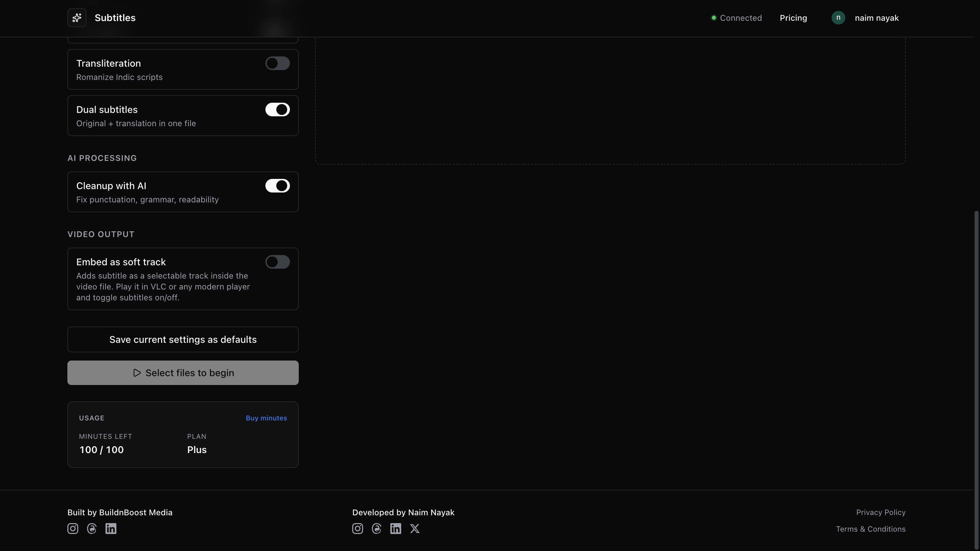Viewport: 980px width, 551px height.
Task: Open Naim Nayak's X profile icon
Action: point(415,529)
